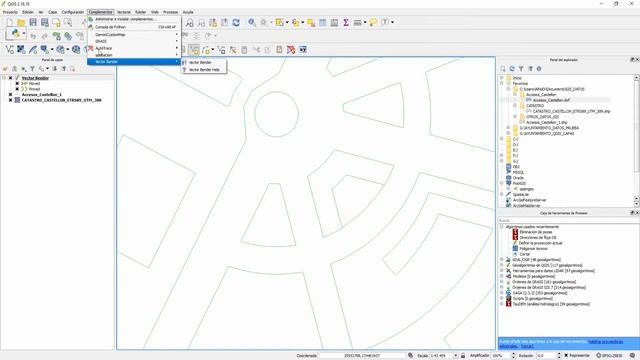The width and height of the screenshot is (640, 360).
Task: Open the Vectorial menu
Action: [x=124, y=12]
